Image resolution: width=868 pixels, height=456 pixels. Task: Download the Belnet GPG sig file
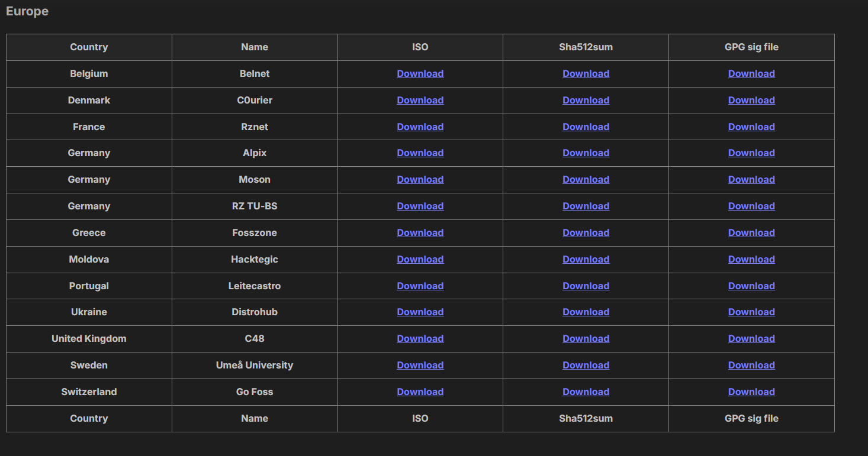751,73
